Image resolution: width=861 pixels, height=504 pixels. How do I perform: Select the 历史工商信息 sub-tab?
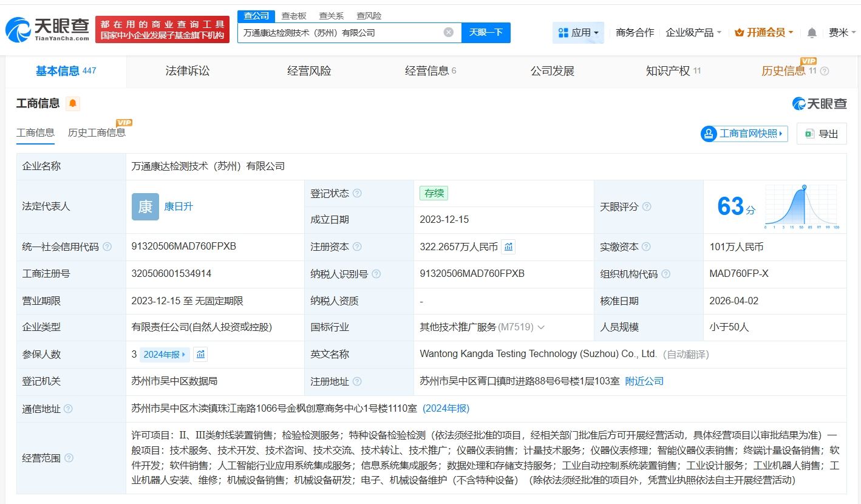pos(97,132)
